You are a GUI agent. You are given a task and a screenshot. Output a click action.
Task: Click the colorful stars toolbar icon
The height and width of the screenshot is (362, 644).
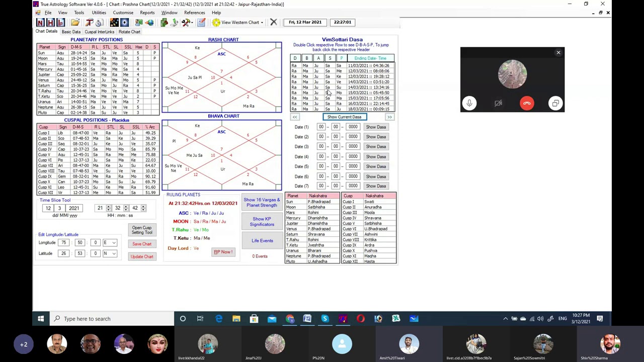tap(114, 22)
